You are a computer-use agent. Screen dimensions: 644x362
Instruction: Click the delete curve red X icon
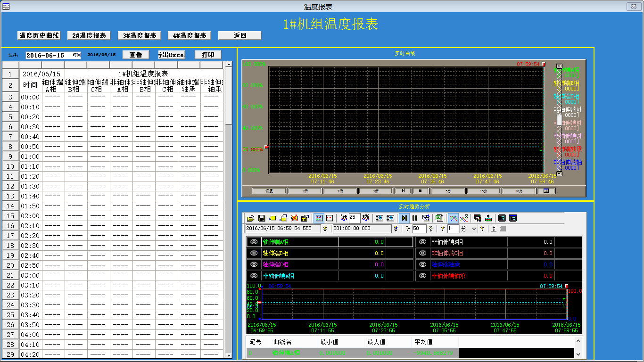tap(294, 218)
